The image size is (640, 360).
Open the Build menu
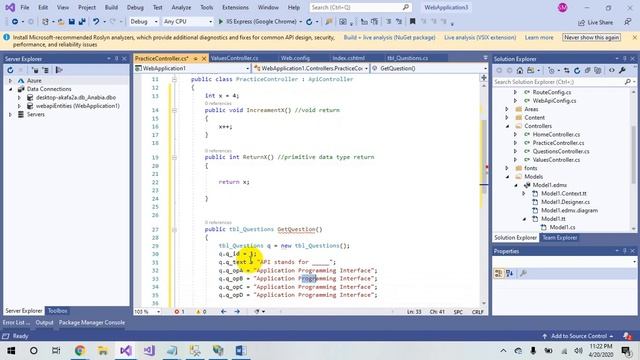[x=111, y=7]
